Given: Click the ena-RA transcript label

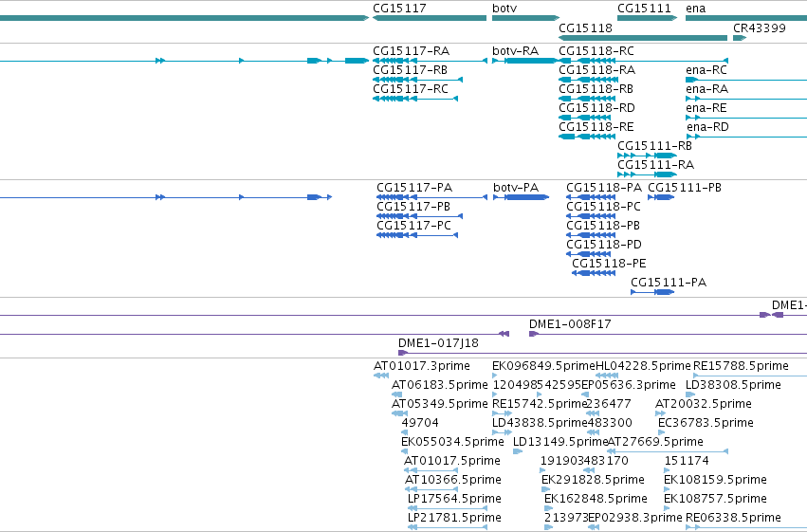Looking at the screenshot, I should tap(706, 89).
